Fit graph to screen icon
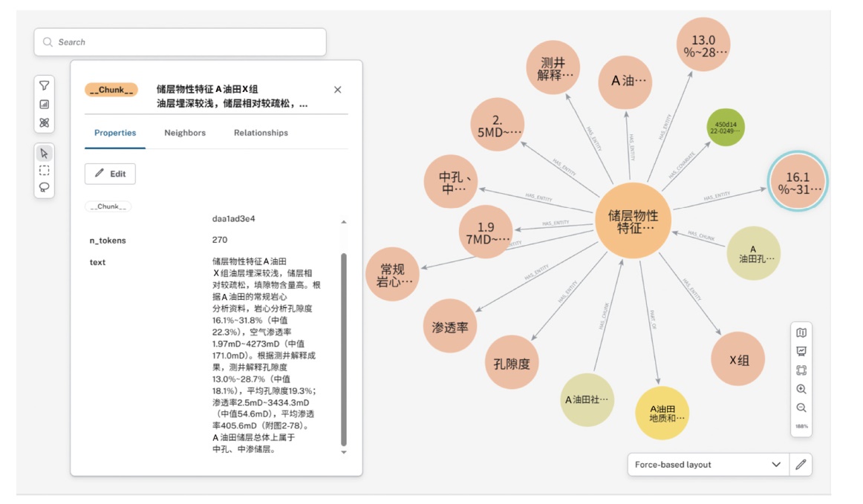Screen dimensions: 863x504 point(801,370)
